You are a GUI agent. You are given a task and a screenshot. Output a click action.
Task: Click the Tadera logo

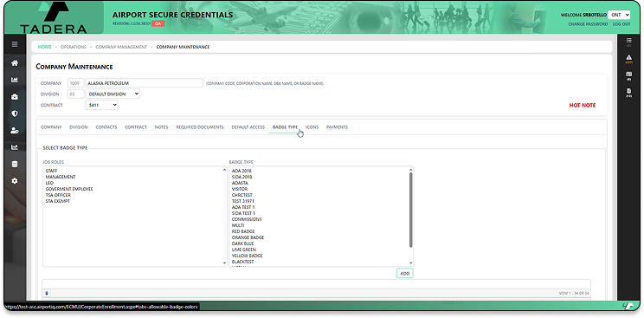[54, 17]
